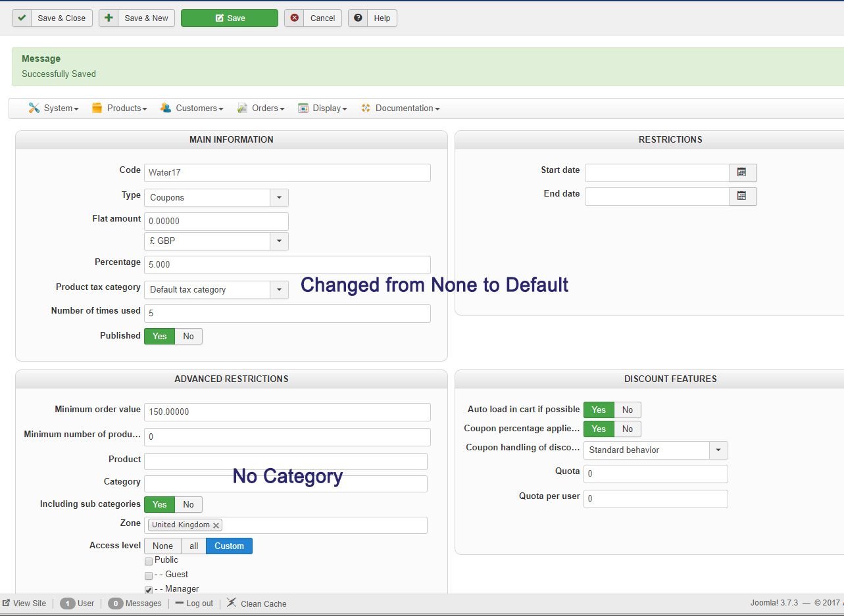Open the End date calendar picker

coord(743,196)
